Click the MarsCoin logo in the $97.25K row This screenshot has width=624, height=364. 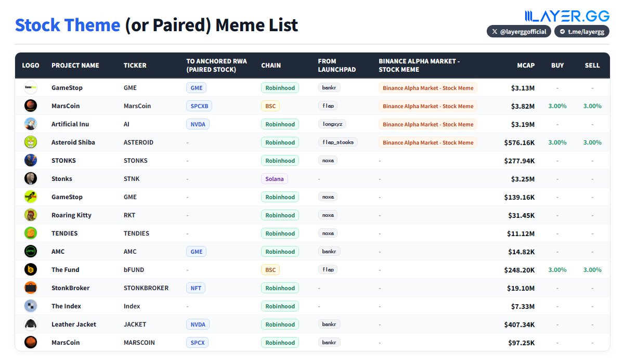[x=31, y=343]
